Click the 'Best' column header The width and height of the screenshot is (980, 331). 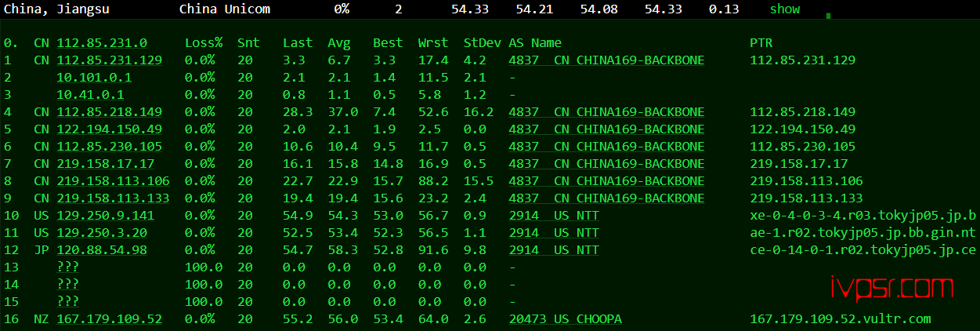click(x=388, y=42)
